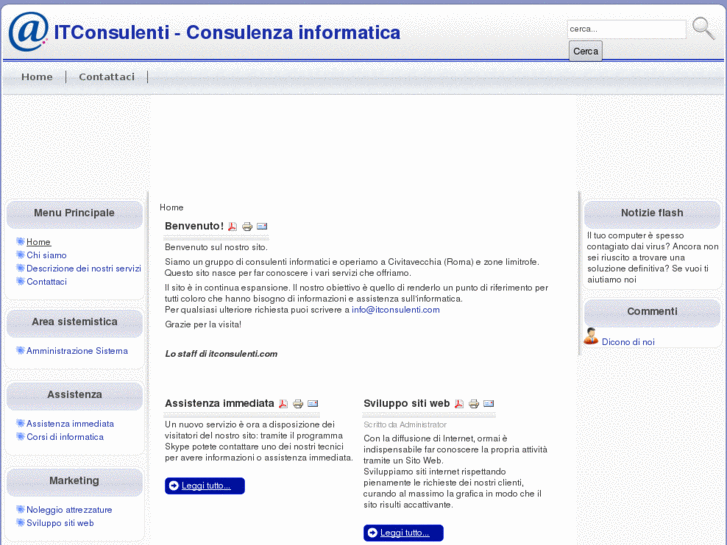The image size is (727, 545).
Task: Click Leggi tutto under Sviluppo siti web
Action: point(403,533)
